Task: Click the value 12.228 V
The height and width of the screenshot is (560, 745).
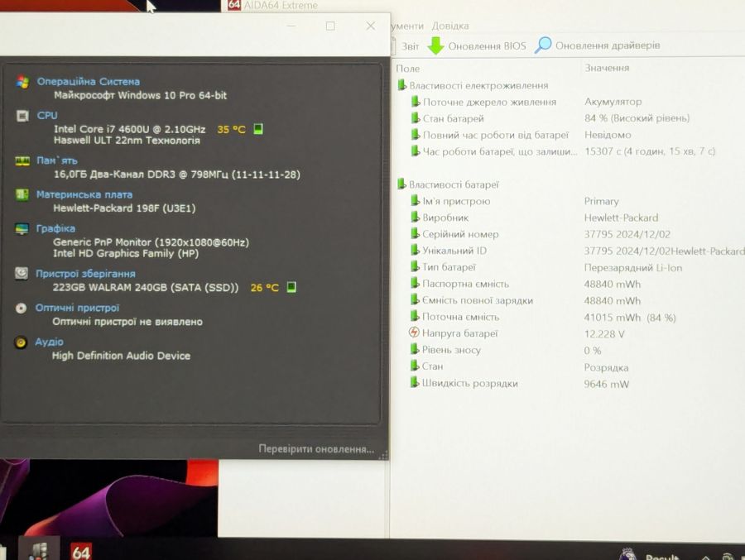Action: coord(604,334)
